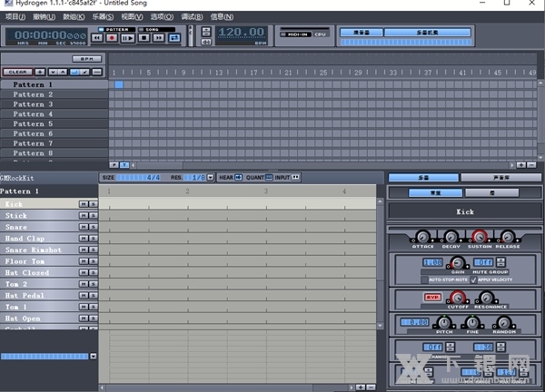Open the first menu in the menu bar
545x392 pixels.
pos(13,16)
